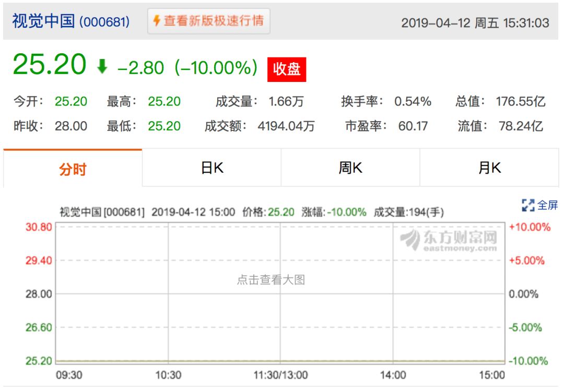
Task: Open the fullscreen expand icon
Action: 527,206
